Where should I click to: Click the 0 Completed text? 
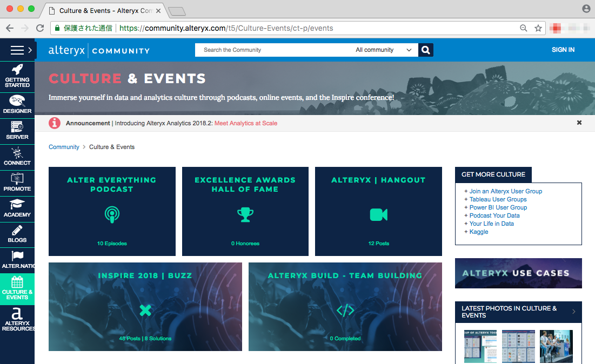coord(345,339)
